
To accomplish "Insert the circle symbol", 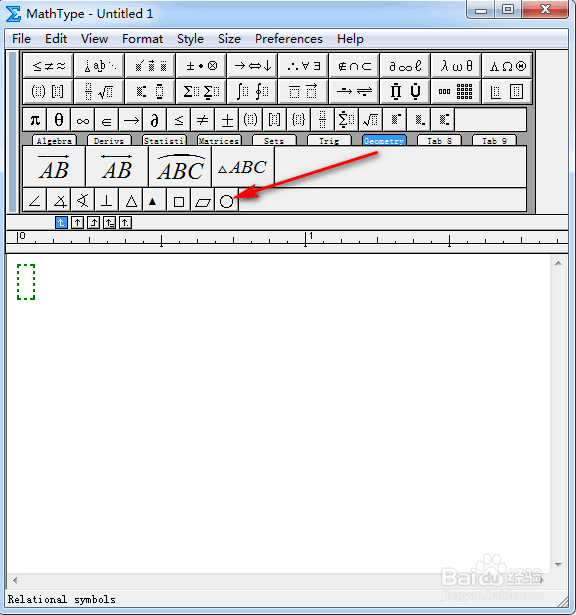I will point(227,200).
